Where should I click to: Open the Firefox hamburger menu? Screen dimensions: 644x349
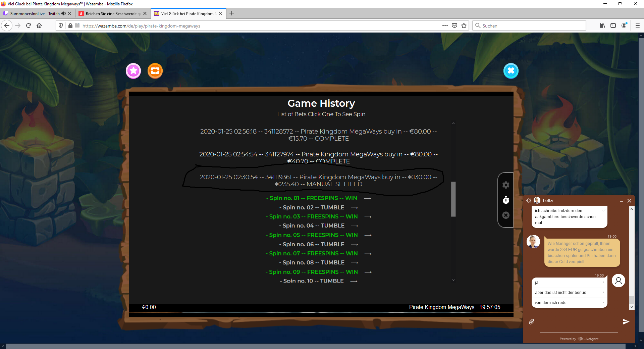pyautogui.click(x=638, y=26)
